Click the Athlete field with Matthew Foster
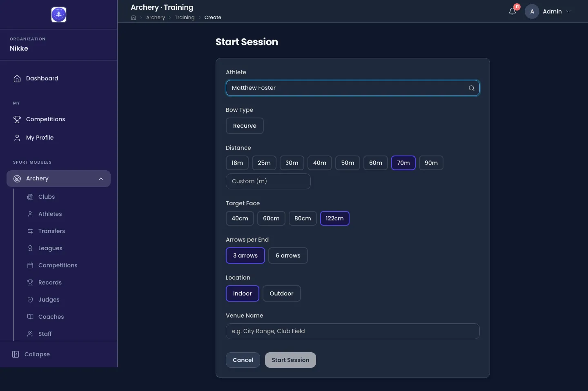The height and width of the screenshot is (391, 588). (353, 88)
